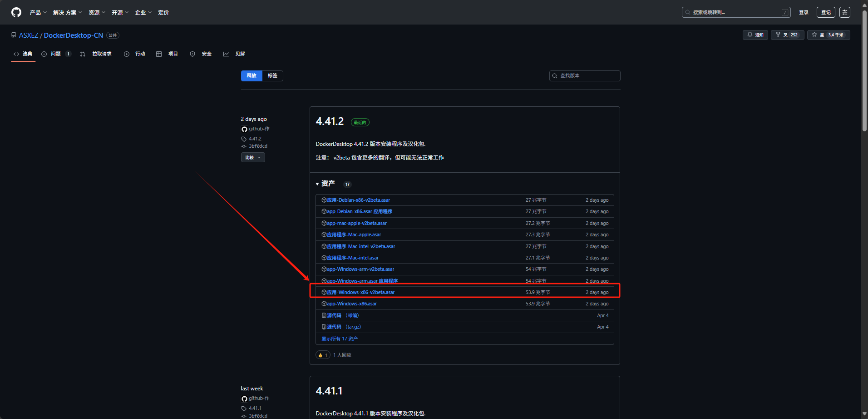The height and width of the screenshot is (419, 868).
Task: Download app-Windows-arm-v2beta.asar asset
Action: (360, 269)
